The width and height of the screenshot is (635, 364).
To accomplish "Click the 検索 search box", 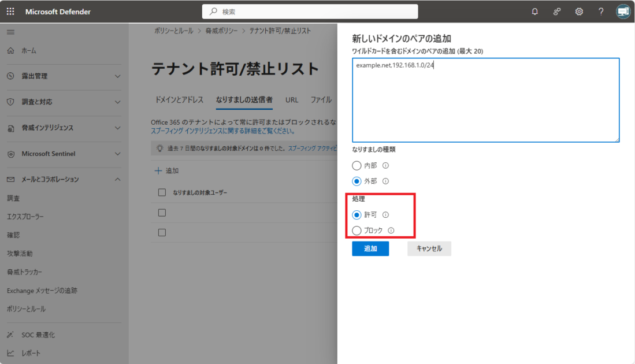I will 310,12.
